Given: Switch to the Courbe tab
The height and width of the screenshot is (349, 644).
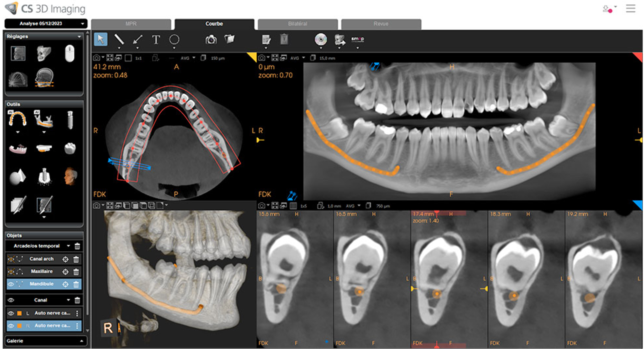Looking at the screenshot, I should point(214,24).
